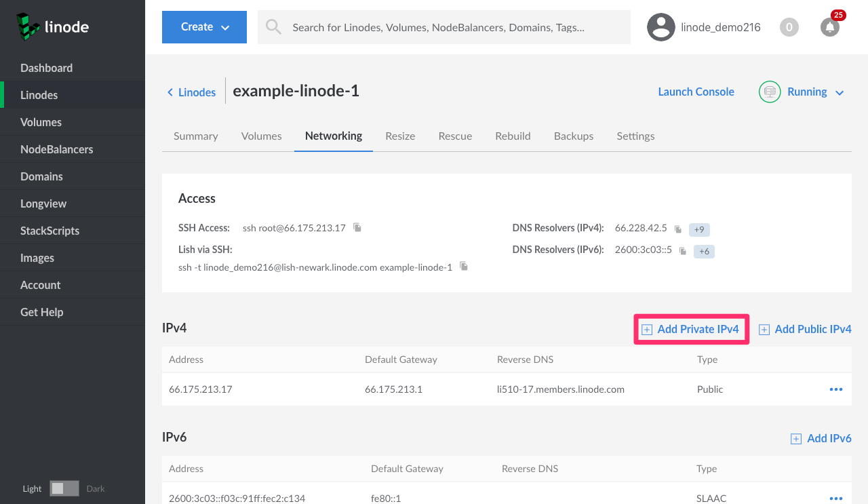Viewport: 868px width, 504px height.
Task: Copy the IPv4 DNS resolver address
Action: [x=677, y=229]
